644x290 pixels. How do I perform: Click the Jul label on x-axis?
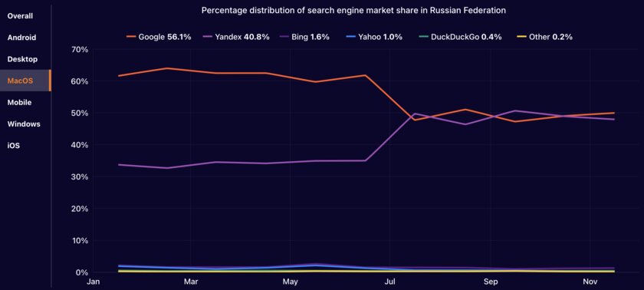pyautogui.click(x=389, y=282)
